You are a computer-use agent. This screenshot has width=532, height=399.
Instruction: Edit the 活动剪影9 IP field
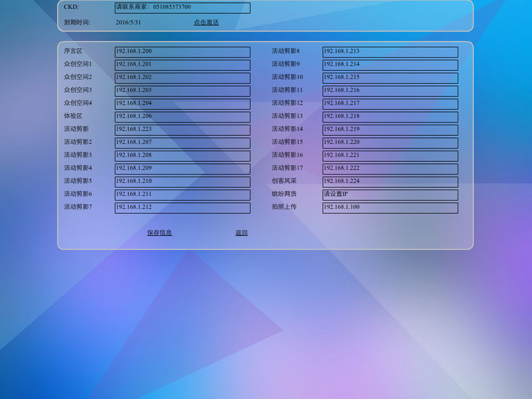click(390, 65)
